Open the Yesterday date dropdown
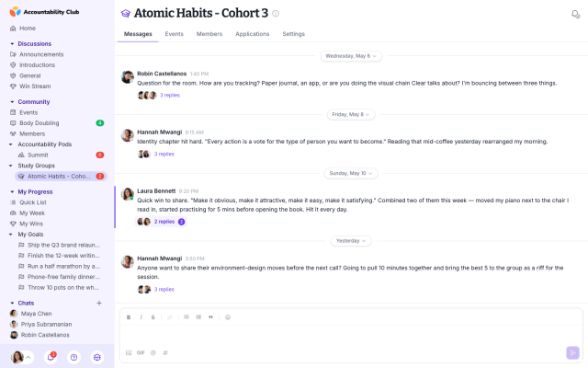 tap(351, 241)
